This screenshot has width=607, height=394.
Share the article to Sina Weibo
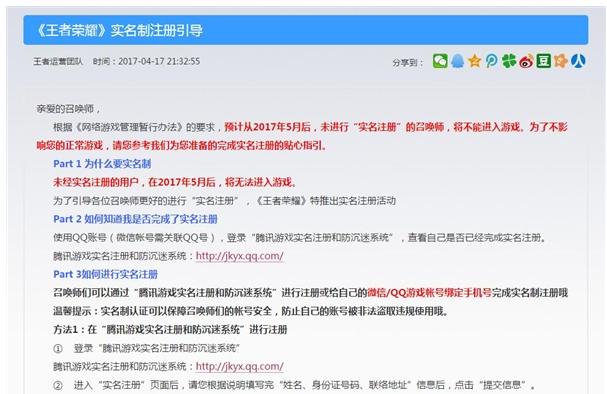coord(526,61)
